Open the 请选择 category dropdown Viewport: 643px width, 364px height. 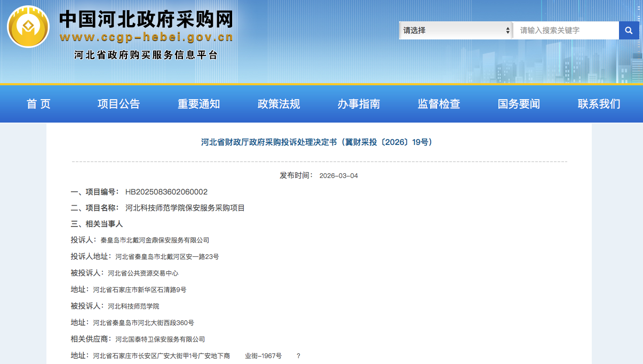point(456,30)
